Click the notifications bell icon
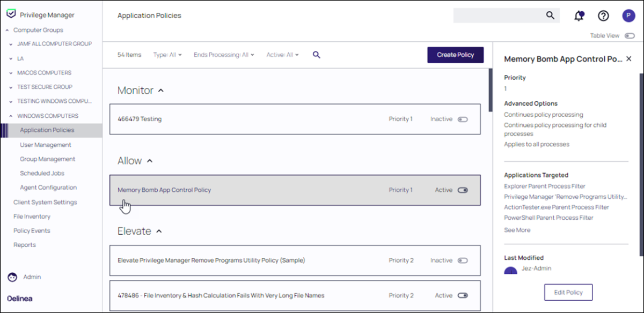Screen dimensions: 644x313 pos(579,16)
